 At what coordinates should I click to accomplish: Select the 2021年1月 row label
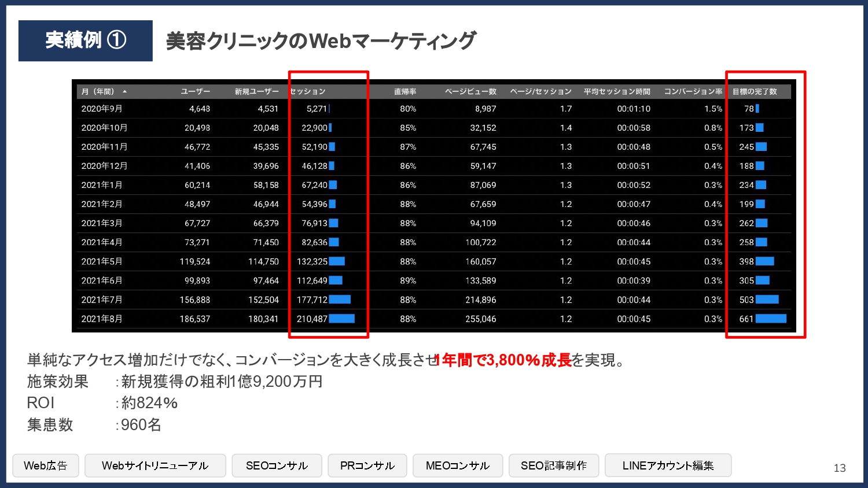pyautogui.click(x=102, y=185)
